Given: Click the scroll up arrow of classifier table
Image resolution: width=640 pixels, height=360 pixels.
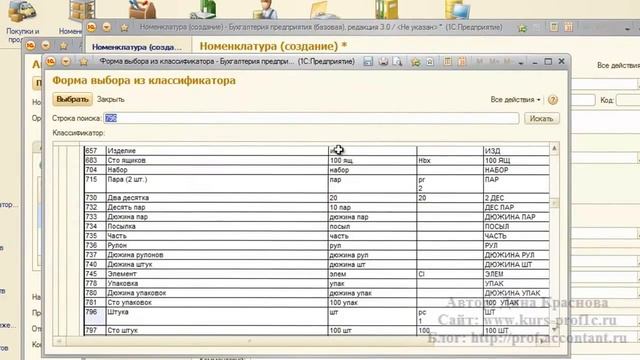Looking at the screenshot, I should coord(554,149).
